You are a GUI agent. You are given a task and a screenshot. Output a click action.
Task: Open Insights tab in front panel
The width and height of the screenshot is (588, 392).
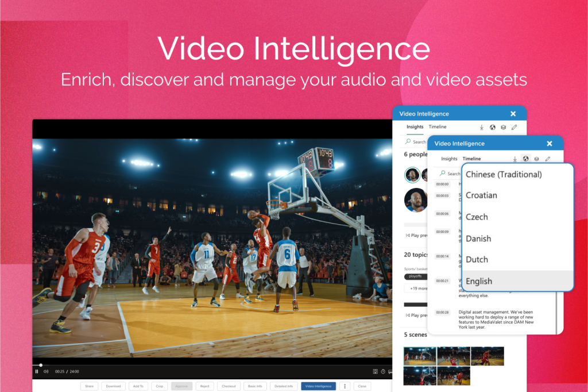[449, 159]
